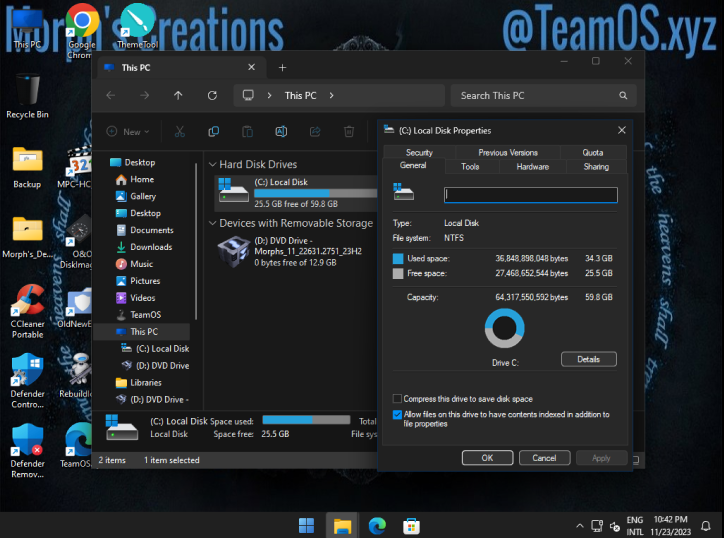Enable Compress this drive checkbox
Screen dimensions: 724x538
[x=397, y=399]
